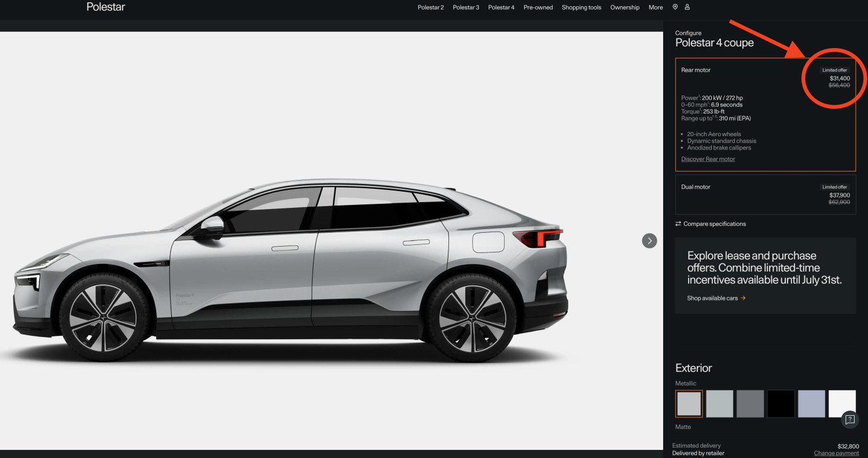Click the user account icon
The width and height of the screenshot is (868, 458).
[687, 7]
